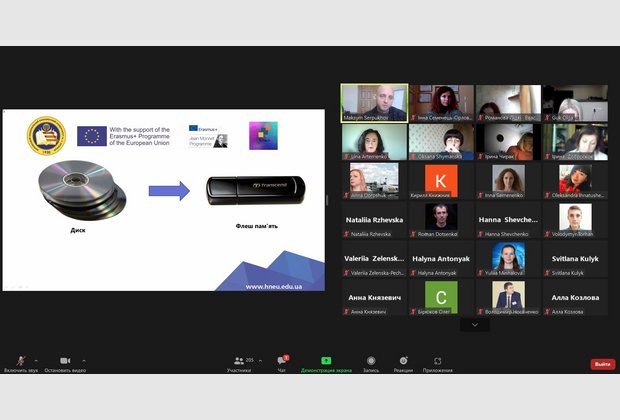Select Анна Князевич's name tile
620x420 pixels.
374,297
